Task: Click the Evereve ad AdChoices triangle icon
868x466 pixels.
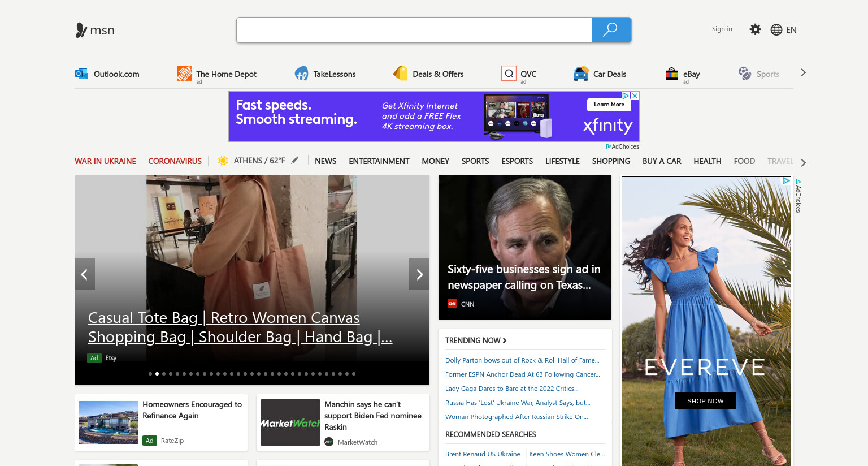Action: [786, 181]
